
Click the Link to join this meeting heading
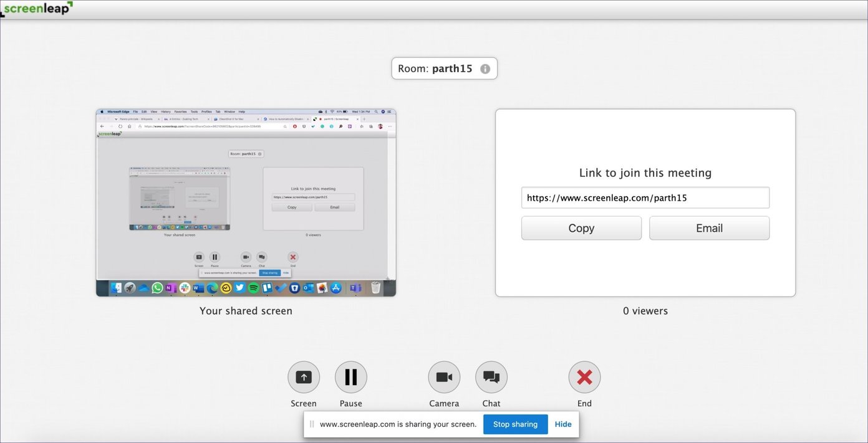coord(645,173)
